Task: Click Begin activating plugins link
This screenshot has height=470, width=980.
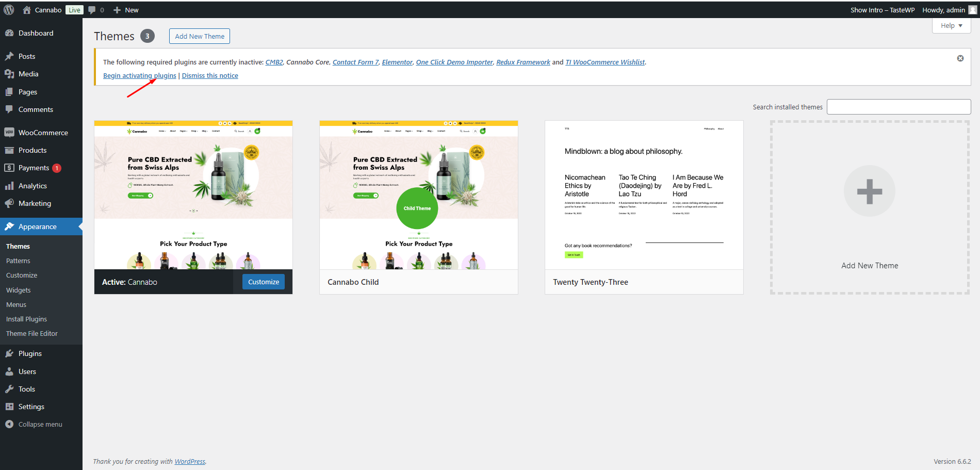Action: pyautogui.click(x=140, y=75)
